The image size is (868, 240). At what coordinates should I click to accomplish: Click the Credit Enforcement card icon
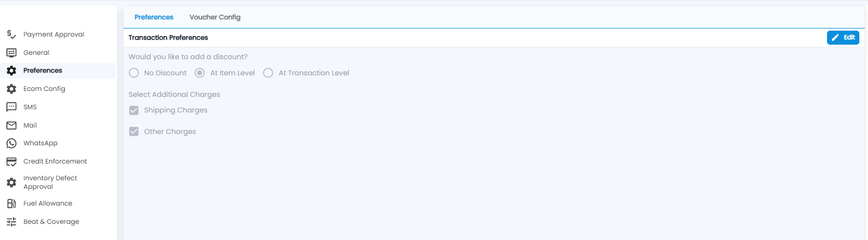pos(11,161)
